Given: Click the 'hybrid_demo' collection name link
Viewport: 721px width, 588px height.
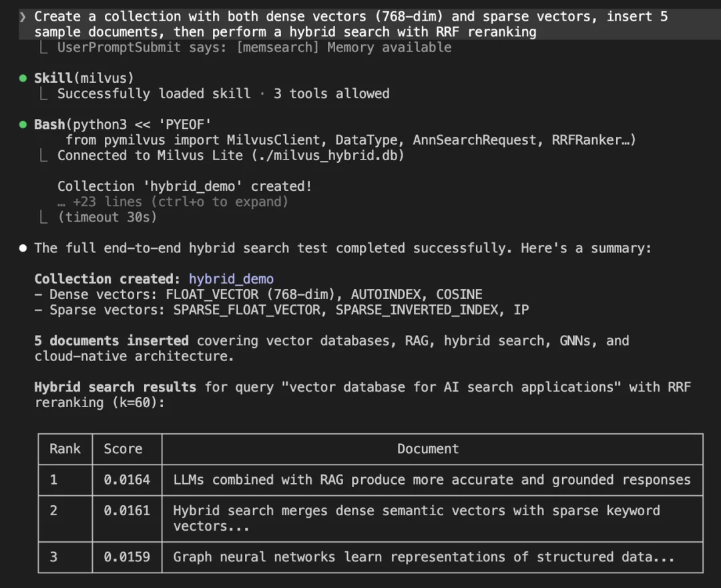Looking at the screenshot, I should (231, 279).
